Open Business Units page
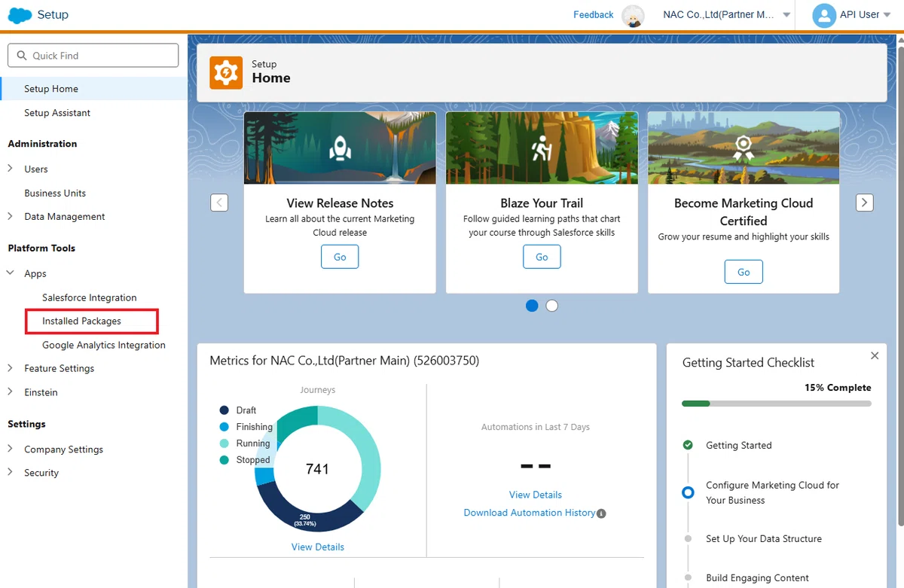The width and height of the screenshot is (904, 588). click(x=55, y=193)
